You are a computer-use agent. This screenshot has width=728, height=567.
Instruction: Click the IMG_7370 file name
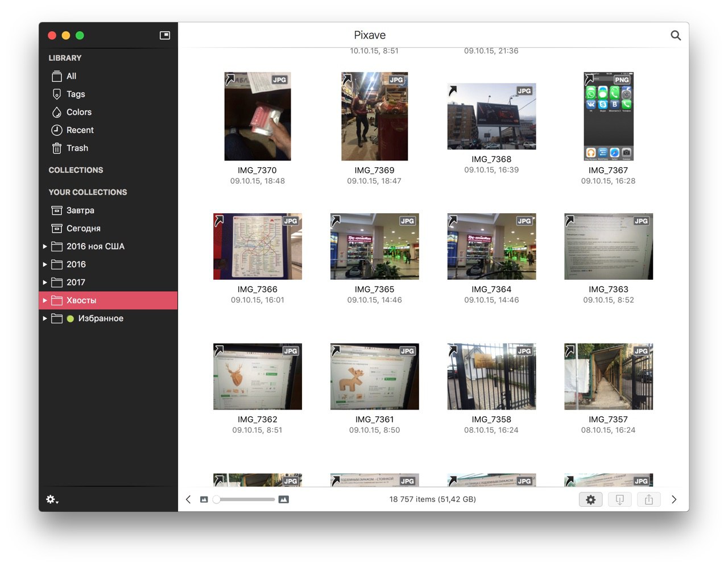[257, 171]
